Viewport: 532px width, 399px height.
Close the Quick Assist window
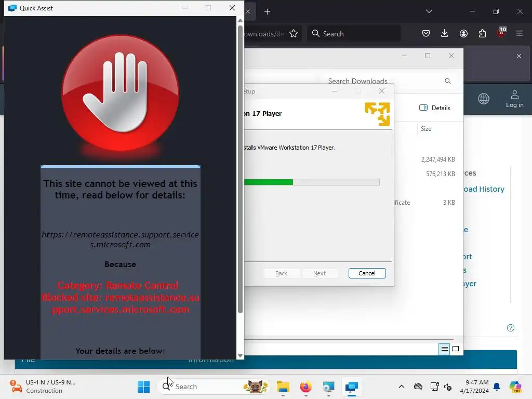(x=232, y=8)
